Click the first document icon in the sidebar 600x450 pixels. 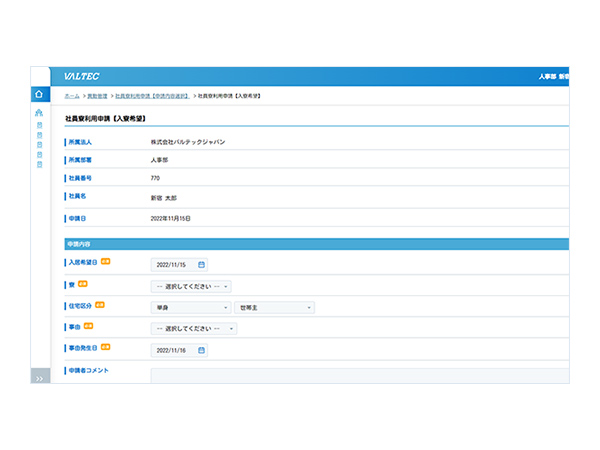[39, 126]
